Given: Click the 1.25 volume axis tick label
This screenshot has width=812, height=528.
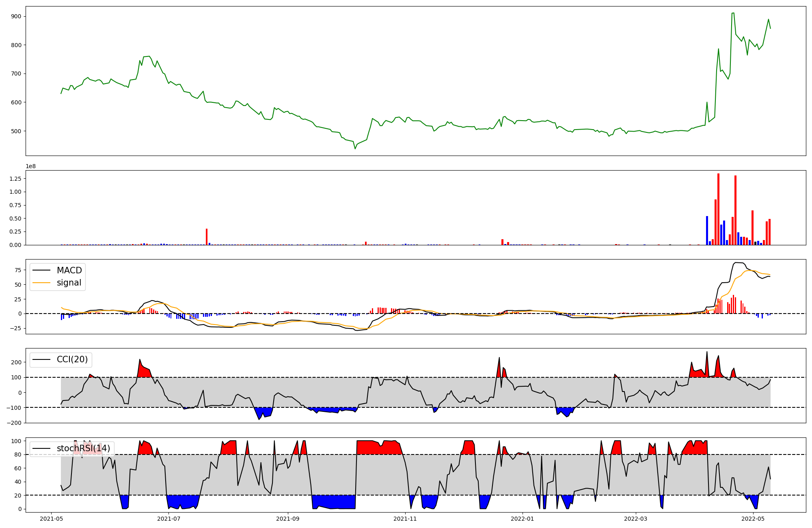Looking at the screenshot, I should tap(15, 178).
